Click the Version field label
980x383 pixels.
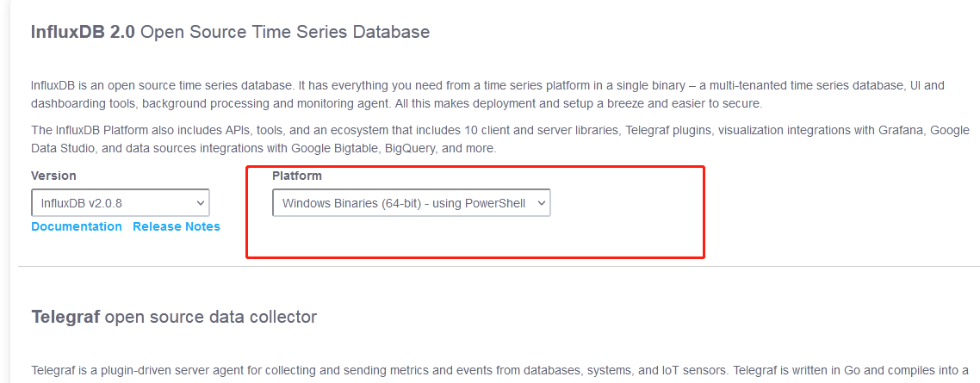coord(53,176)
